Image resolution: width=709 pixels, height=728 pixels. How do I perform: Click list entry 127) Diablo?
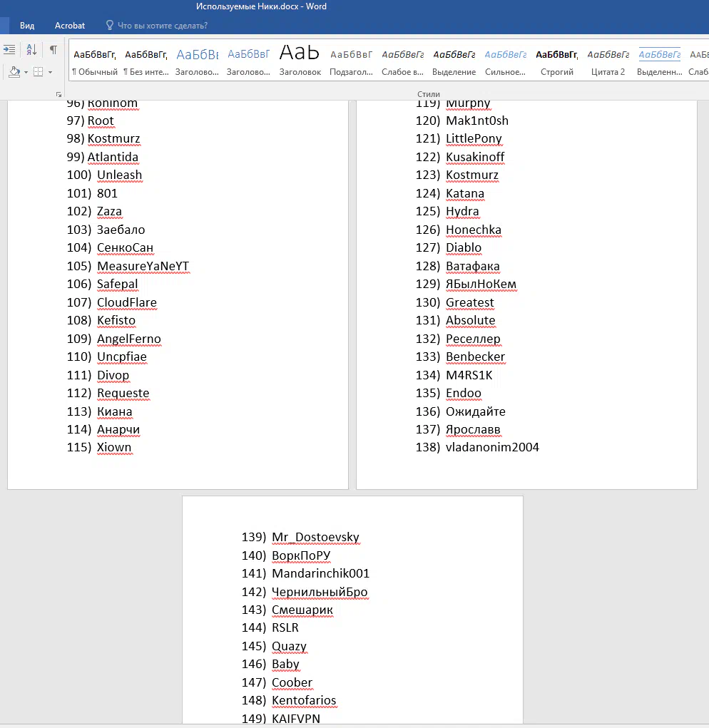(449, 248)
